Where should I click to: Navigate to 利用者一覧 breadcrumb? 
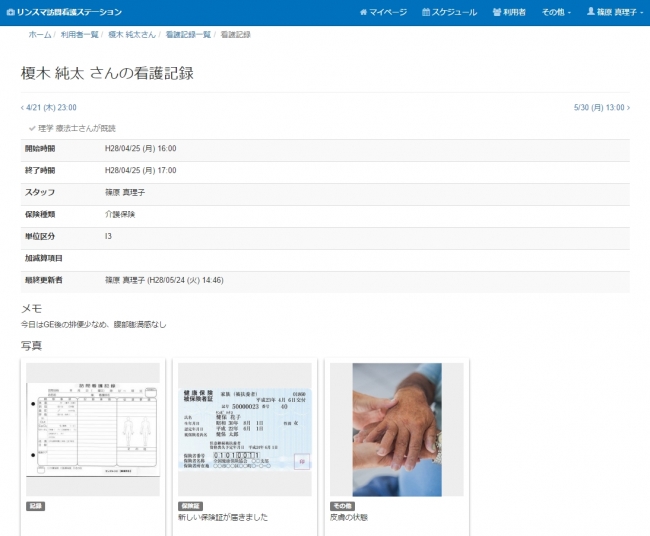pos(79,35)
